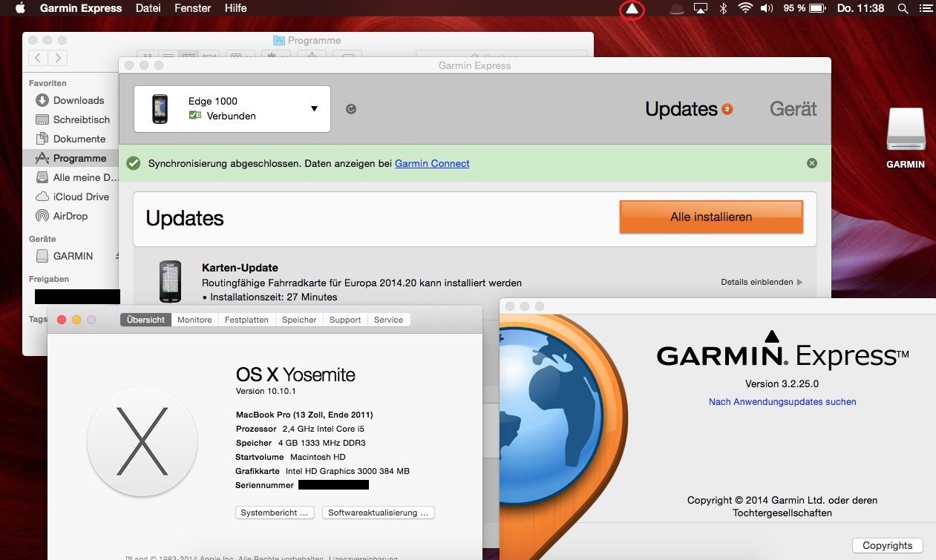Click the OS X Yosemite logo
The width and height of the screenshot is (936, 560).
(x=143, y=441)
